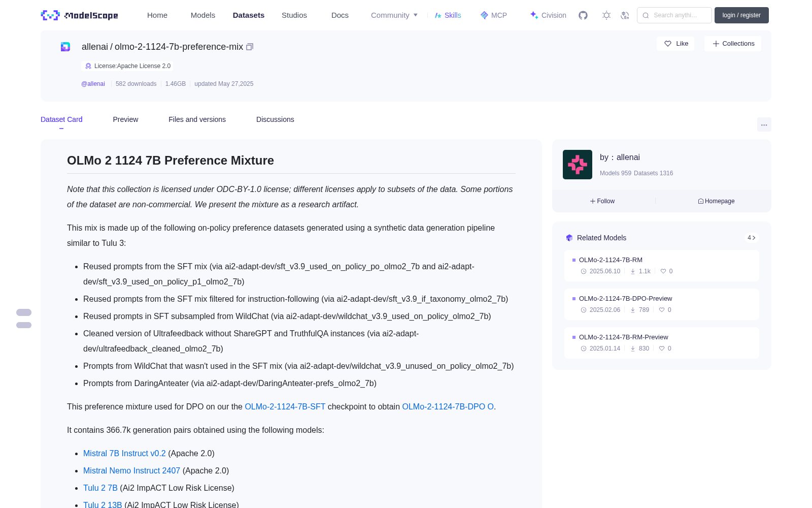The width and height of the screenshot is (812, 508).
Task: Follow the allenai organization
Action: [602, 201]
